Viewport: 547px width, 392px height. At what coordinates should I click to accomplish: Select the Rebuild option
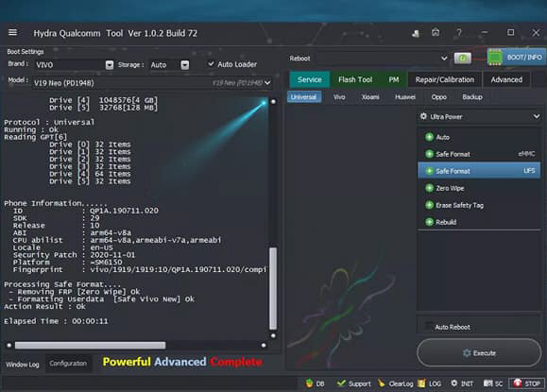[479, 222]
